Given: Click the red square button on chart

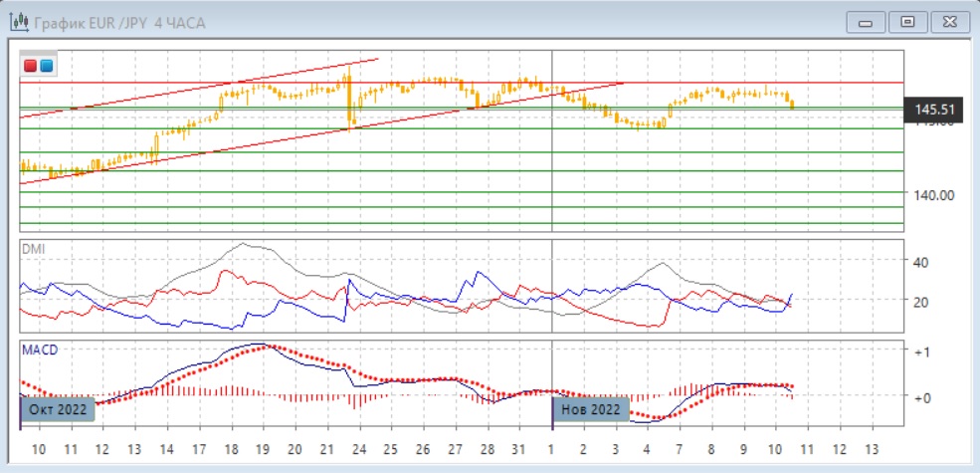Looking at the screenshot, I should 30,66.
